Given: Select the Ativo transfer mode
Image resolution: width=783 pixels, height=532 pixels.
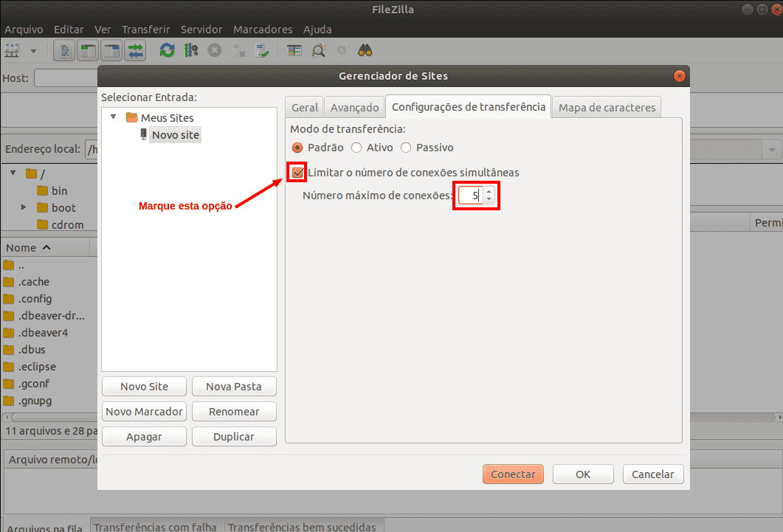Looking at the screenshot, I should [x=356, y=148].
